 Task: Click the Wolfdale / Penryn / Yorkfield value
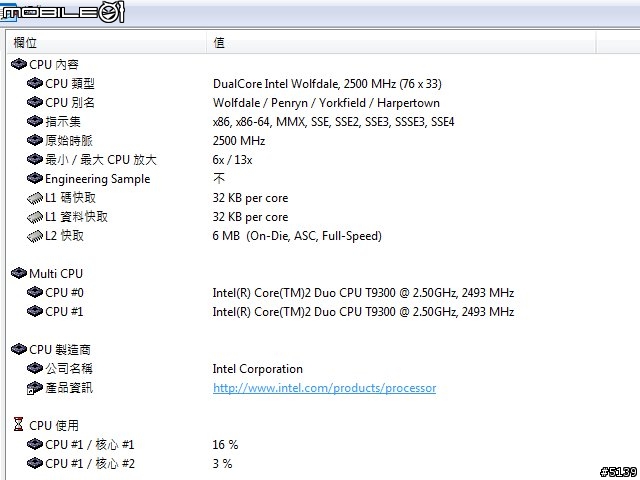coord(326,102)
